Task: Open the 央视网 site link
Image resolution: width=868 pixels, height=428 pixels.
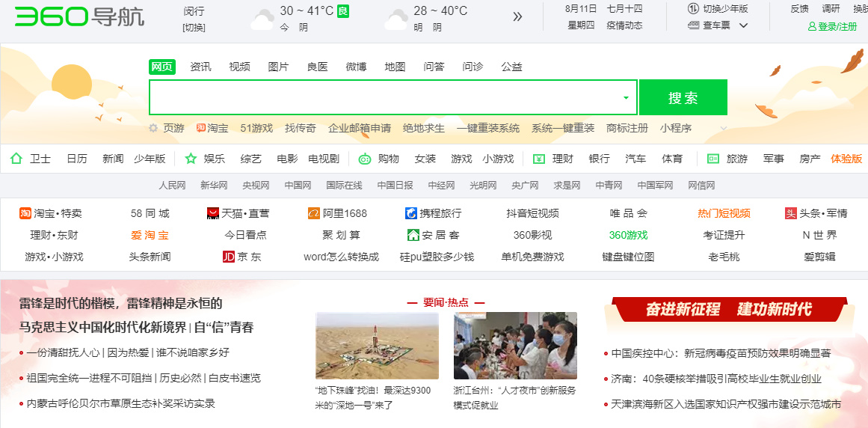Action: tap(256, 186)
